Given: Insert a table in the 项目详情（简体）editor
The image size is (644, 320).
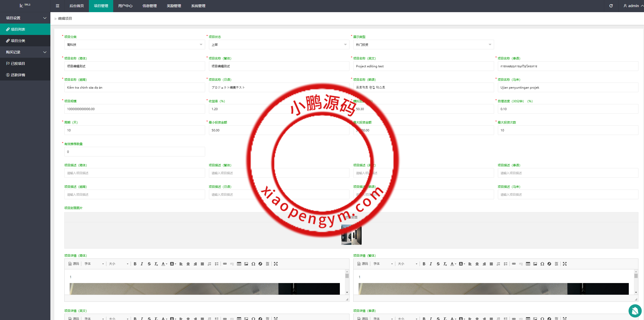Looking at the screenshot, I should tap(239, 264).
